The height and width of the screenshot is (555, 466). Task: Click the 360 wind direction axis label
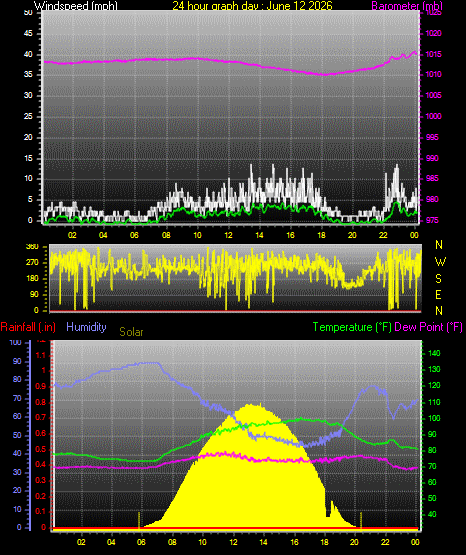[32, 247]
